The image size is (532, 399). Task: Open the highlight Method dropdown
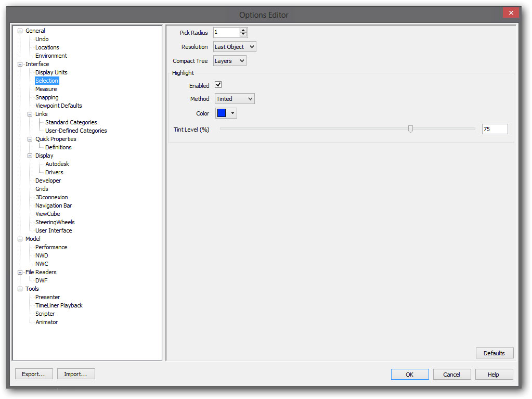click(235, 99)
